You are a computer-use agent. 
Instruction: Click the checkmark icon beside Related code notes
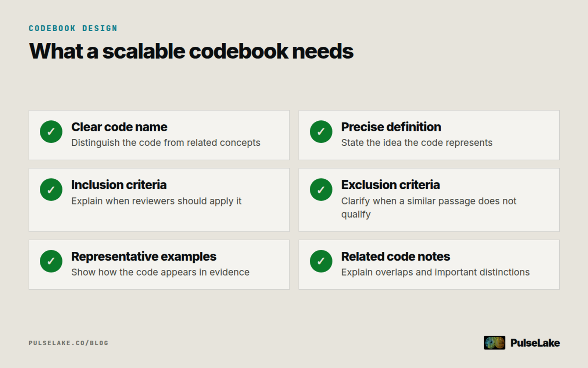coord(321,261)
